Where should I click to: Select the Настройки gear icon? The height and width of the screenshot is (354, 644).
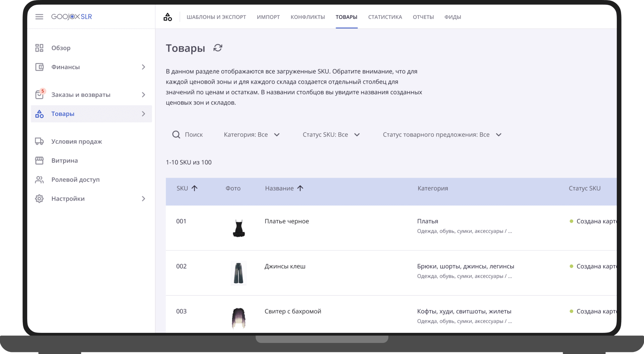[x=39, y=198]
